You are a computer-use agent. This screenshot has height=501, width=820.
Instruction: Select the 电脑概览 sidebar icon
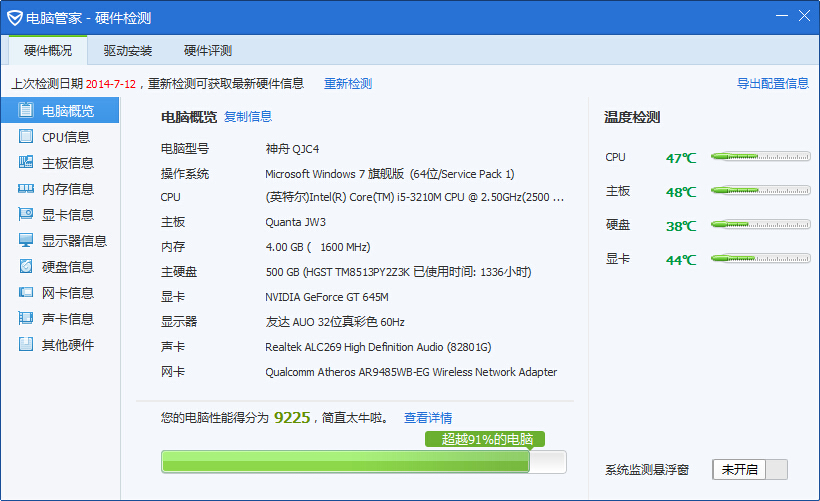click(x=26, y=110)
